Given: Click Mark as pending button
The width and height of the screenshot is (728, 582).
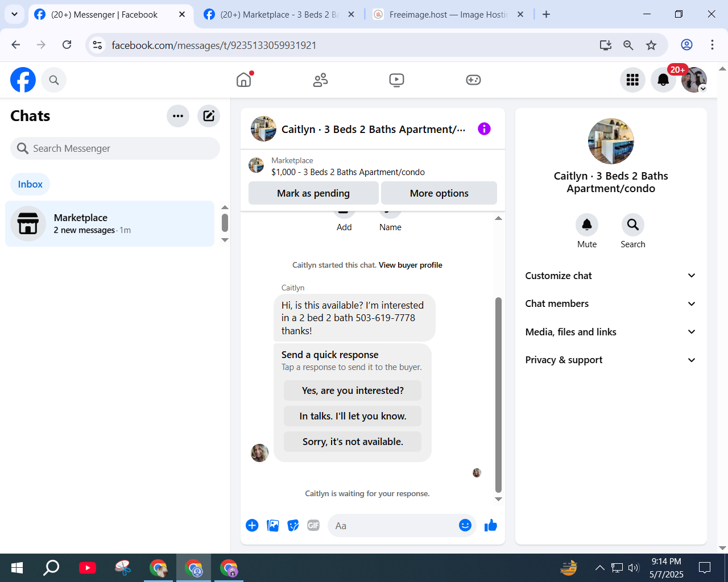Looking at the screenshot, I should tap(313, 193).
